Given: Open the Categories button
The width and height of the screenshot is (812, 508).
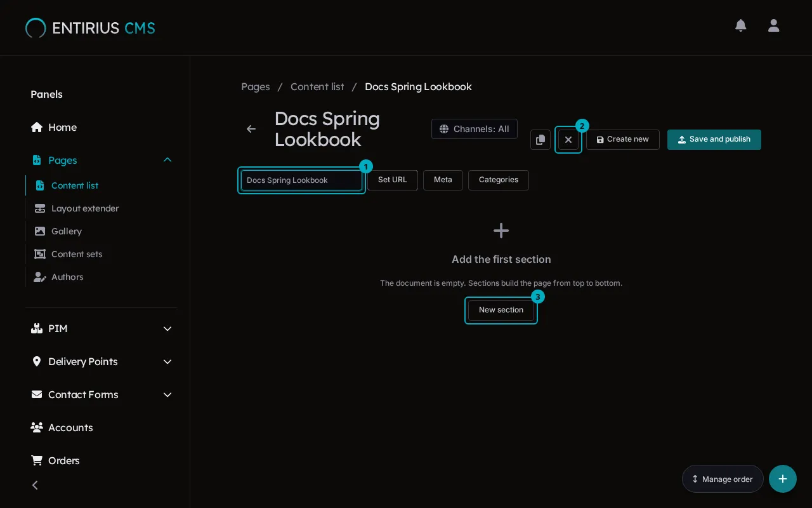Looking at the screenshot, I should pos(499,180).
